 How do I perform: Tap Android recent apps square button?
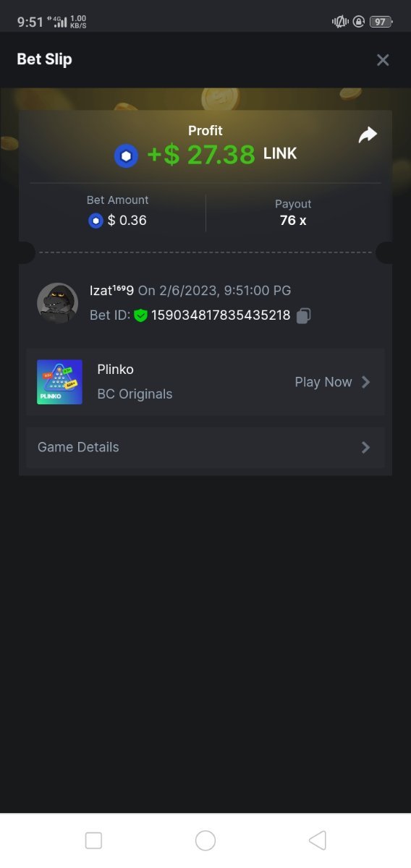click(x=93, y=841)
